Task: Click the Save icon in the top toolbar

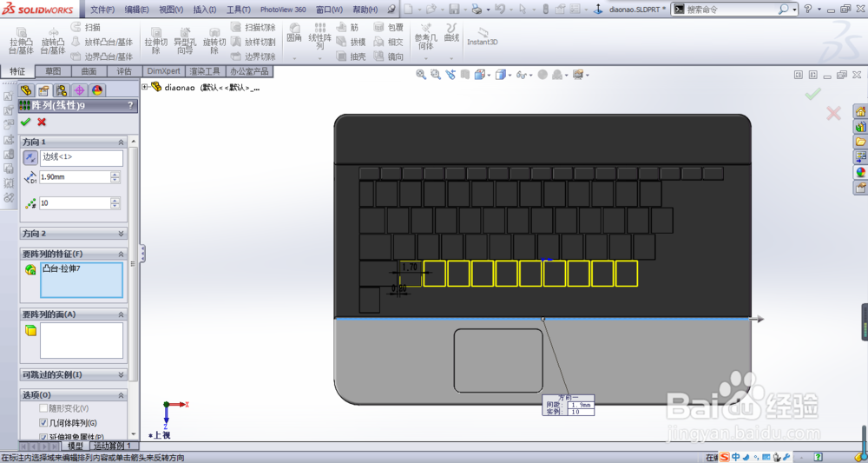Action: [455, 9]
